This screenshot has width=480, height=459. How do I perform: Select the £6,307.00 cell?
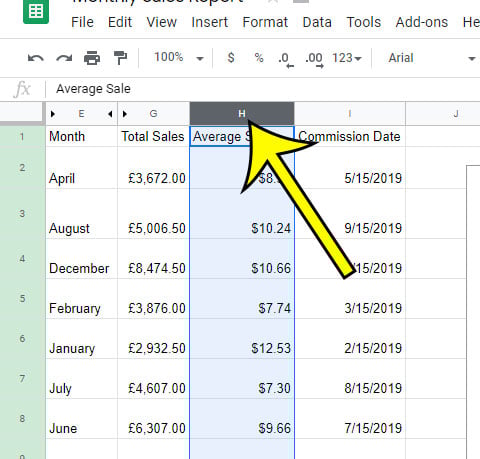click(153, 419)
